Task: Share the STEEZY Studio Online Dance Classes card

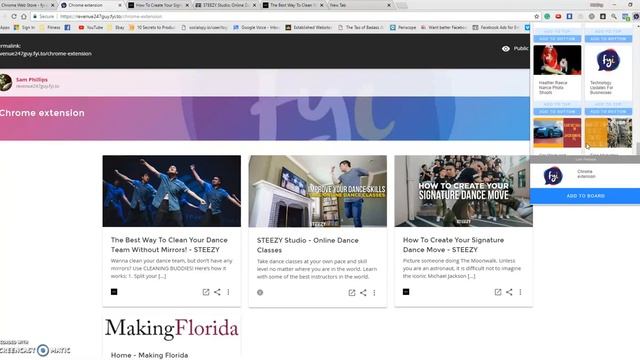Action: 363,292
